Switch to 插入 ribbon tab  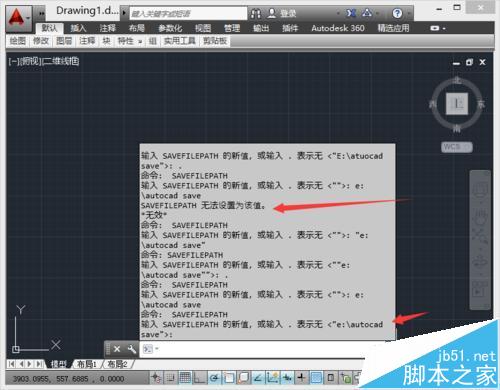[x=78, y=28]
